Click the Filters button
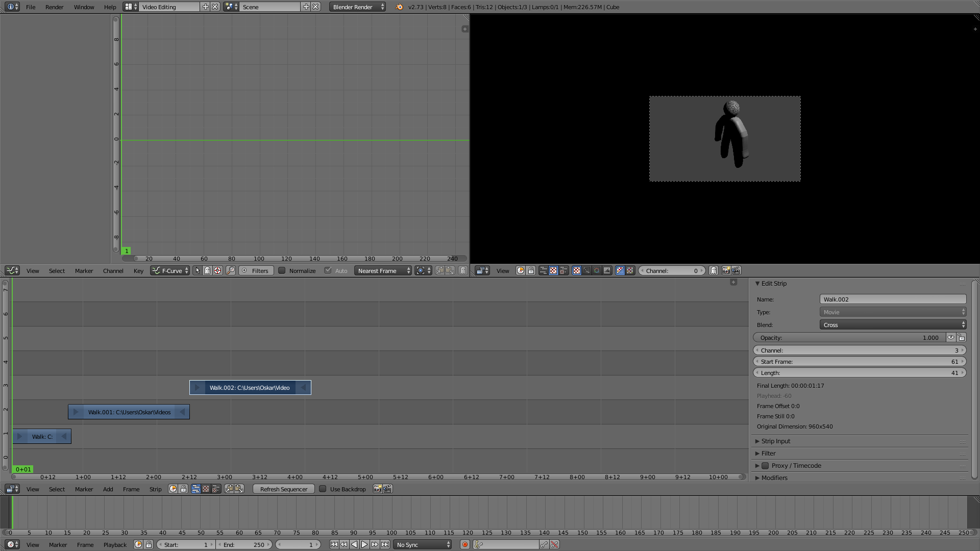Viewport: 980px width, 551px height. (256, 270)
